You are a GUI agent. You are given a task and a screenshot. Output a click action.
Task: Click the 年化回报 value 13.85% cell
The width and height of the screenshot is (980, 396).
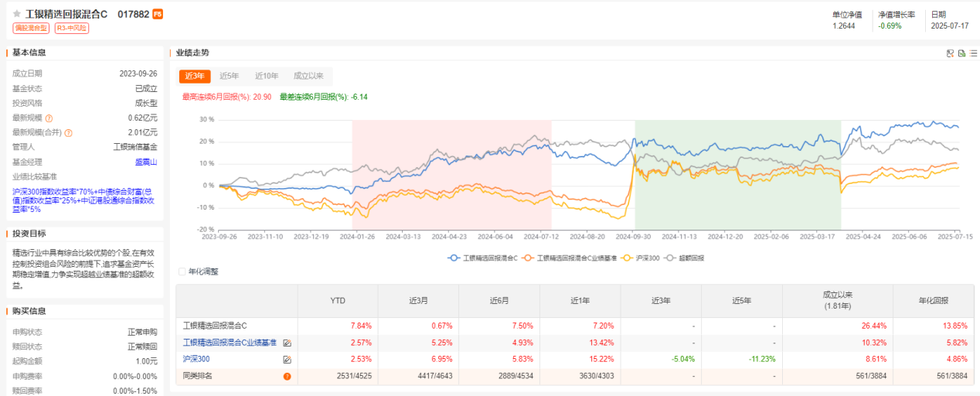tap(954, 326)
